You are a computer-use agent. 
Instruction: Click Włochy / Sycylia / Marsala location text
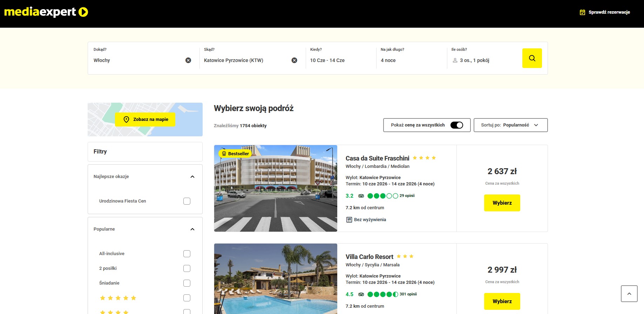[372, 265]
